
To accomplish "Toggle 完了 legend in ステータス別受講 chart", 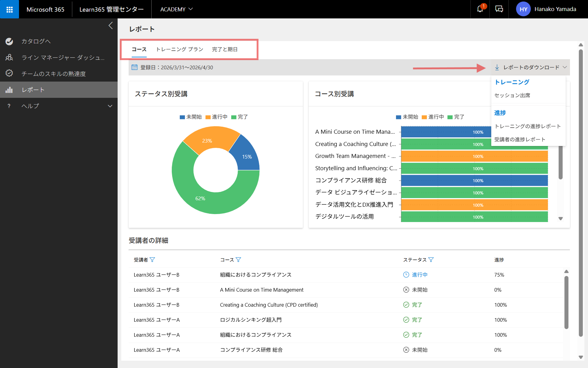I will pyautogui.click(x=239, y=117).
